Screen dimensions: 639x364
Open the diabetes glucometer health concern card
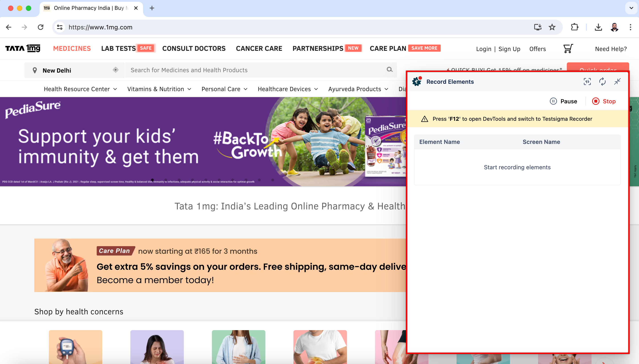pyautogui.click(x=75, y=347)
